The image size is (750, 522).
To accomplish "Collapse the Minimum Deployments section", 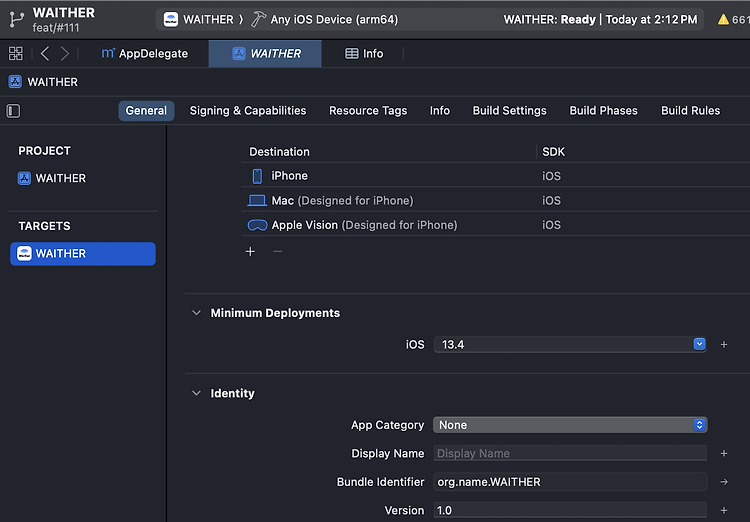I will pos(196,313).
